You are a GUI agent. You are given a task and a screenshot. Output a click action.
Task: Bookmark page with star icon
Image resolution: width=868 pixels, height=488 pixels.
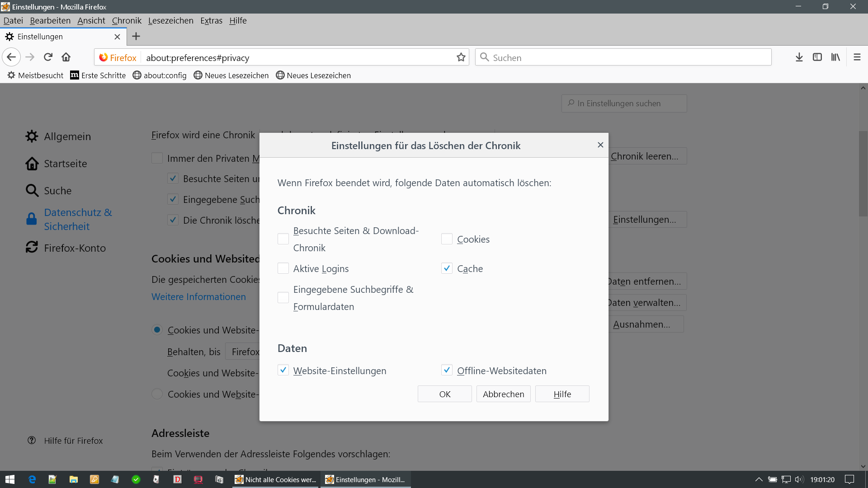461,57
